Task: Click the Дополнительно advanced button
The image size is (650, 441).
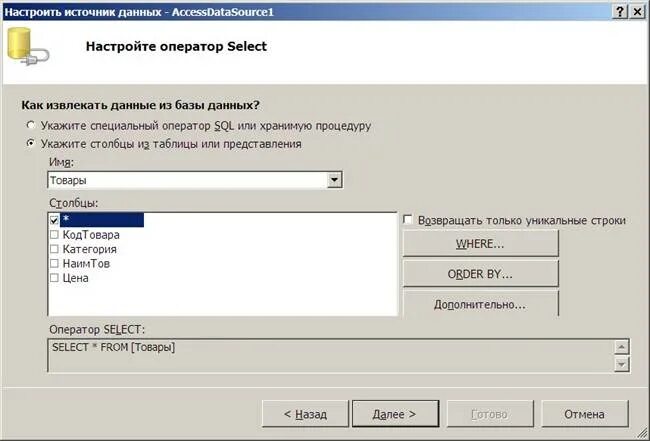Action: [480, 305]
